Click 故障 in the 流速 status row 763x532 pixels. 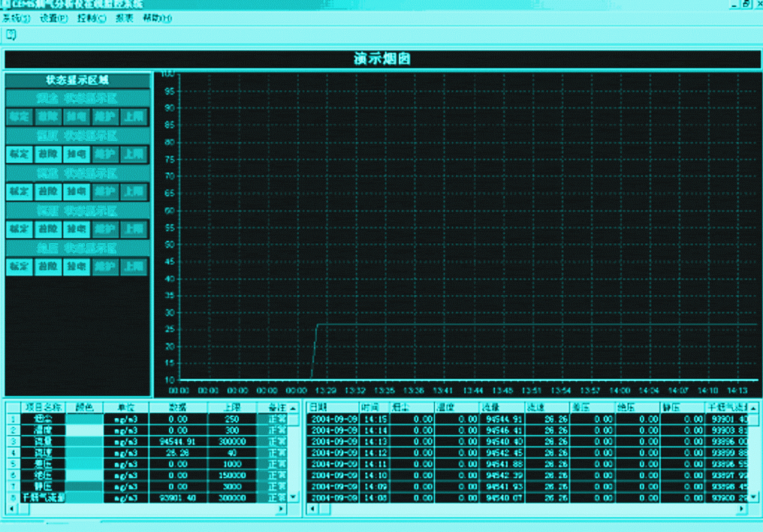pyautogui.click(x=48, y=229)
